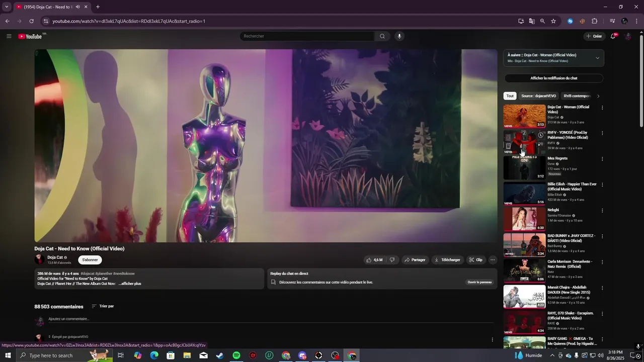Screen dimensions: 644x362
Task: Click Afficher la rediffusion du chat
Action: coord(553,78)
